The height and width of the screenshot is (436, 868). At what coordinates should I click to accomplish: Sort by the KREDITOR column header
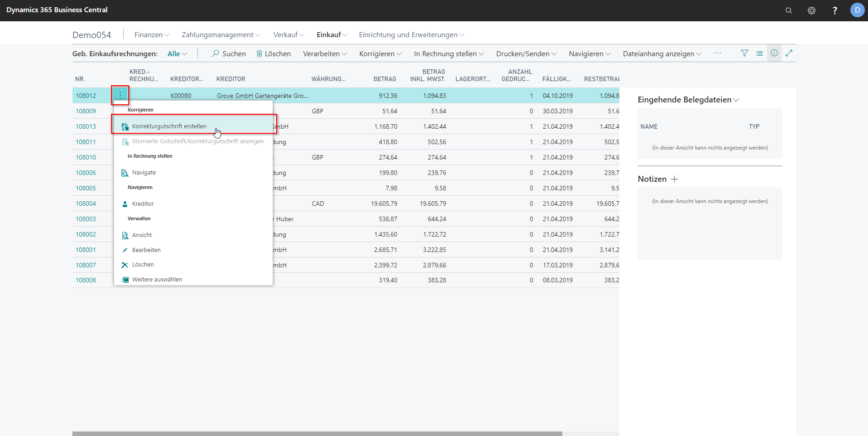[x=231, y=79]
